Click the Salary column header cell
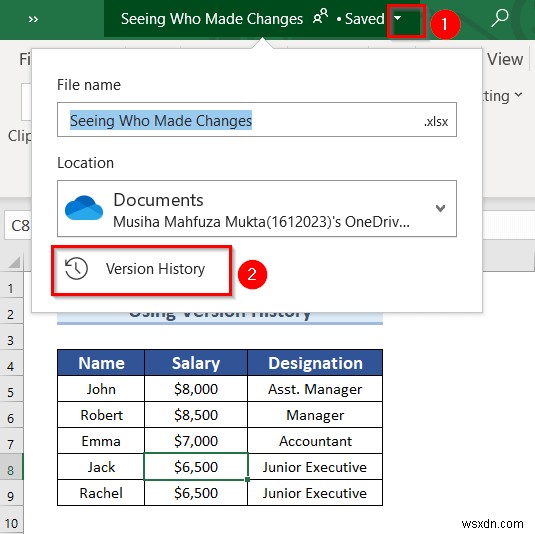This screenshot has width=535, height=534. [x=196, y=363]
